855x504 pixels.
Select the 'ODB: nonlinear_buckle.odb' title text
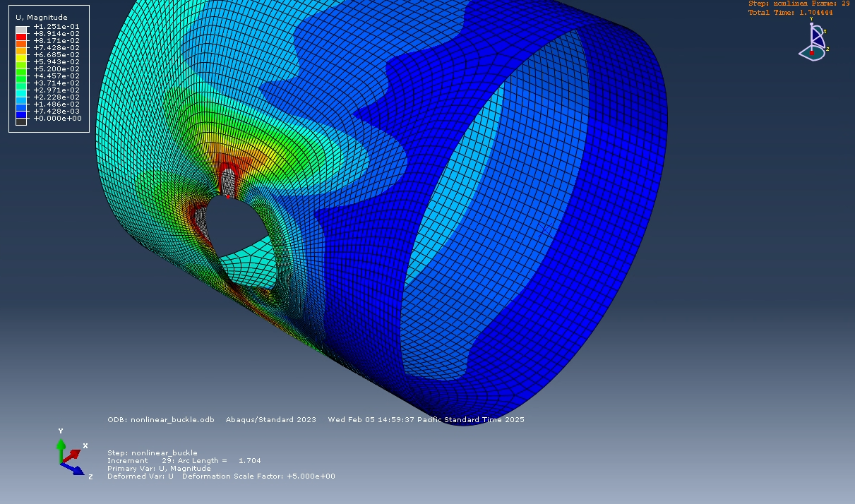click(160, 419)
